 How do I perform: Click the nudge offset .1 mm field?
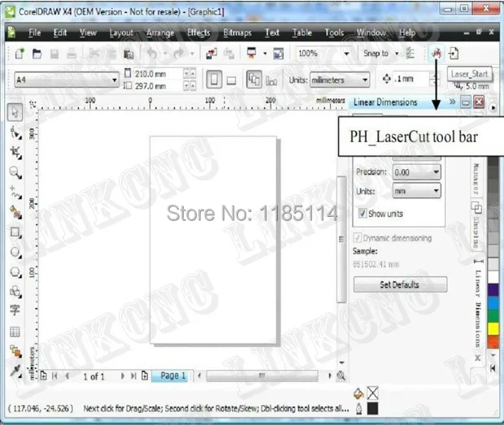point(411,79)
